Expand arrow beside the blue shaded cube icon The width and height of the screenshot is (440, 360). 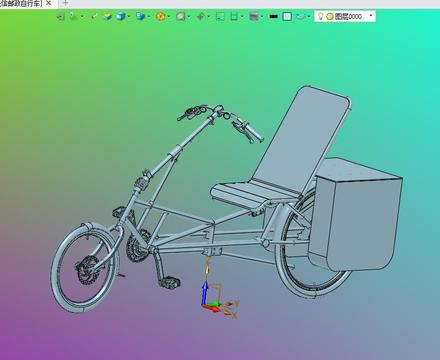tap(129, 16)
